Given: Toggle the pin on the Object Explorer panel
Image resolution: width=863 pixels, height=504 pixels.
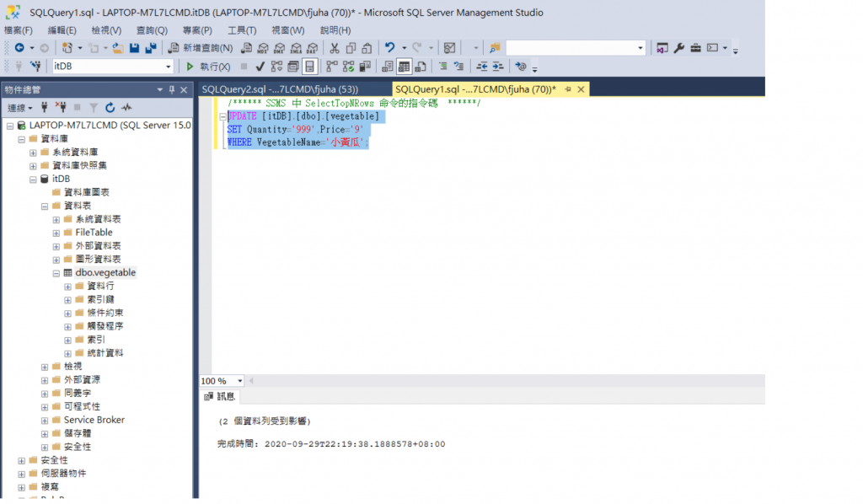Looking at the screenshot, I should click(172, 89).
